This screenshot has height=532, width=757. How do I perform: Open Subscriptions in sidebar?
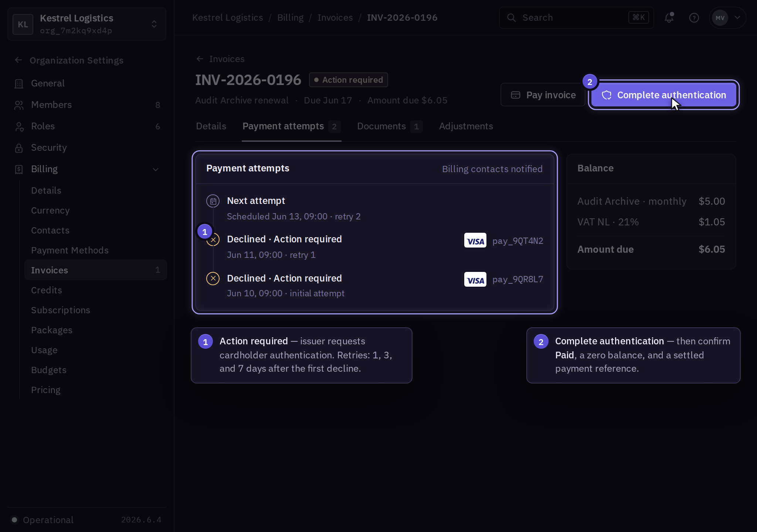[95, 310]
